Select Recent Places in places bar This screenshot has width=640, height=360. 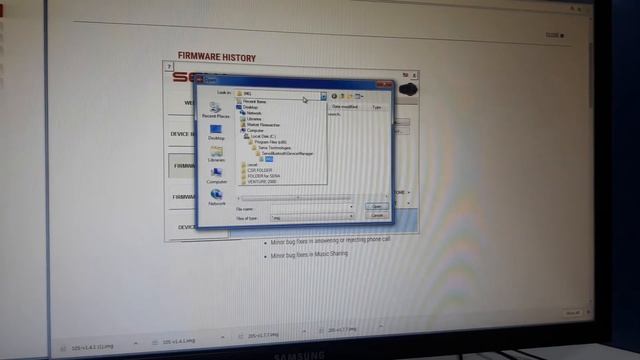click(x=216, y=111)
